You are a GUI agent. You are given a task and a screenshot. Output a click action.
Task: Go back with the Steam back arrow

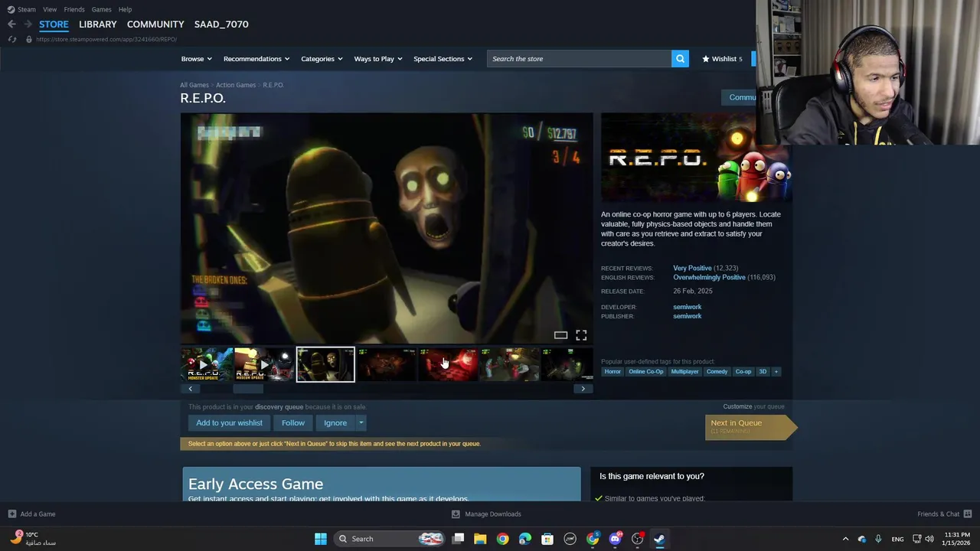coord(11,24)
